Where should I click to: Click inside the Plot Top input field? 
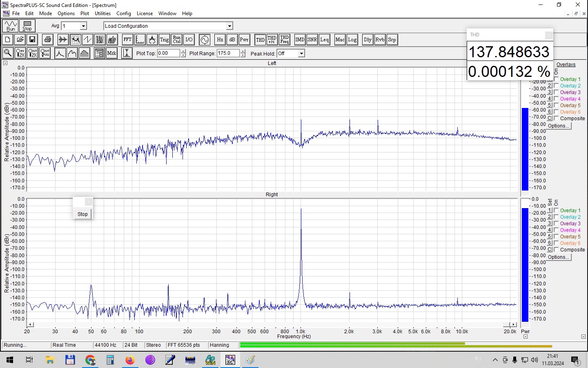pos(168,53)
